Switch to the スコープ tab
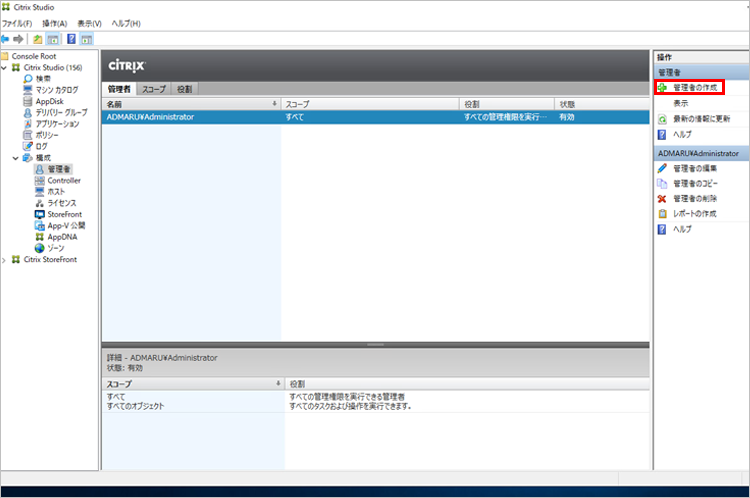 [x=154, y=89]
